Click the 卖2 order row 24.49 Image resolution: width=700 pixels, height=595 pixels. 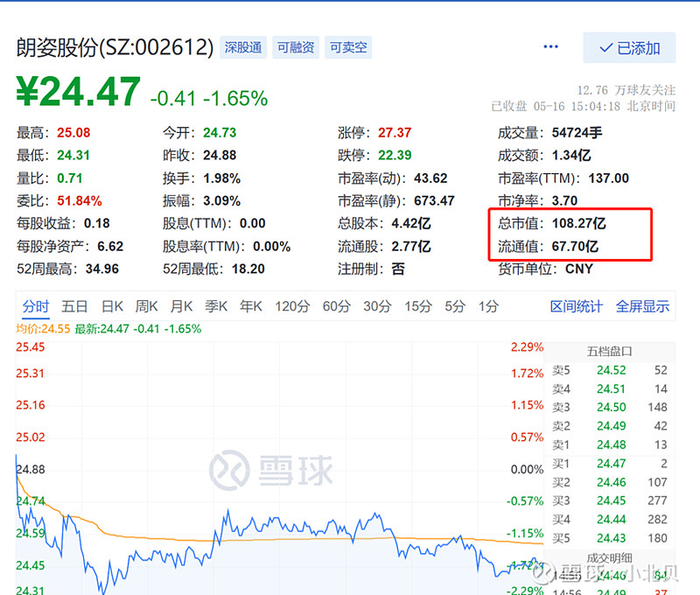point(610,426)
